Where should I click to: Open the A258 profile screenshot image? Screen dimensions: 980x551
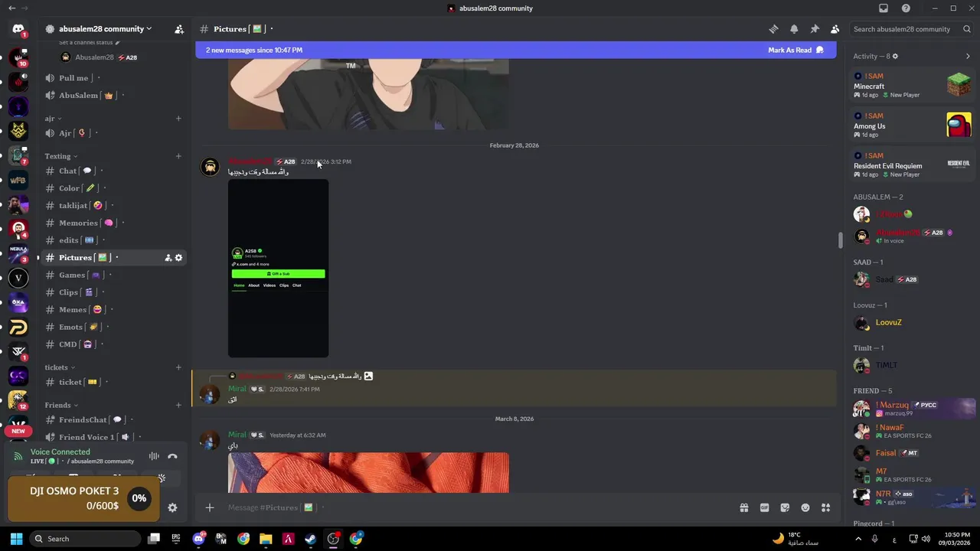[278, 269]
